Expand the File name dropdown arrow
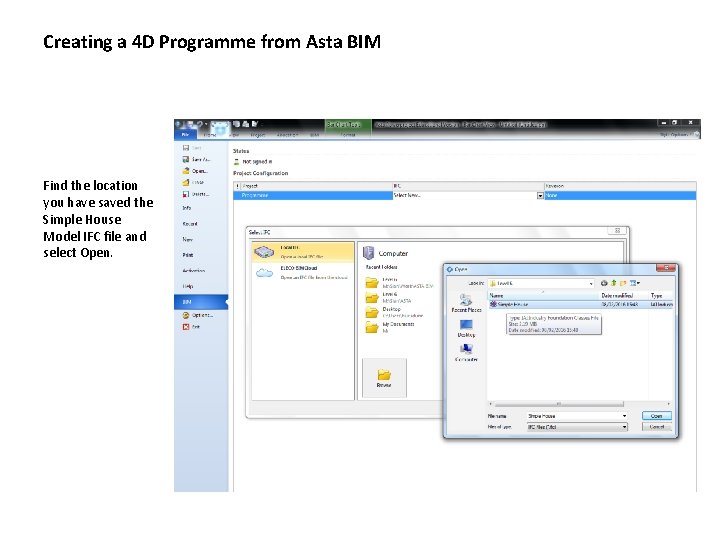This screenshot has width=720, height=540. coord(624,416)
